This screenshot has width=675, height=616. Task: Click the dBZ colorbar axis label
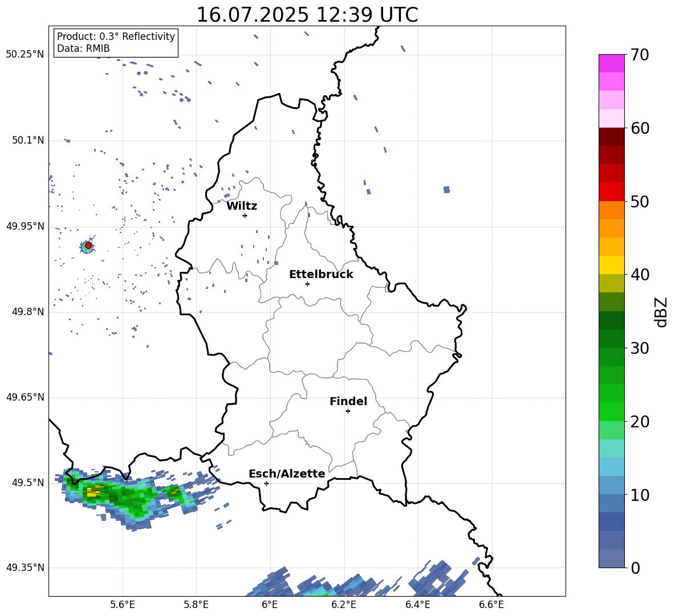click(x=661, y=312)
